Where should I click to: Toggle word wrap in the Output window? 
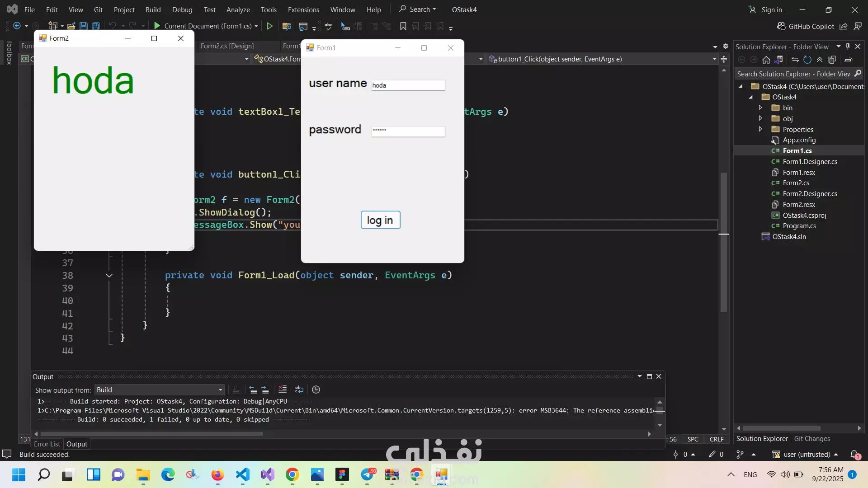[x=299, y=389]
